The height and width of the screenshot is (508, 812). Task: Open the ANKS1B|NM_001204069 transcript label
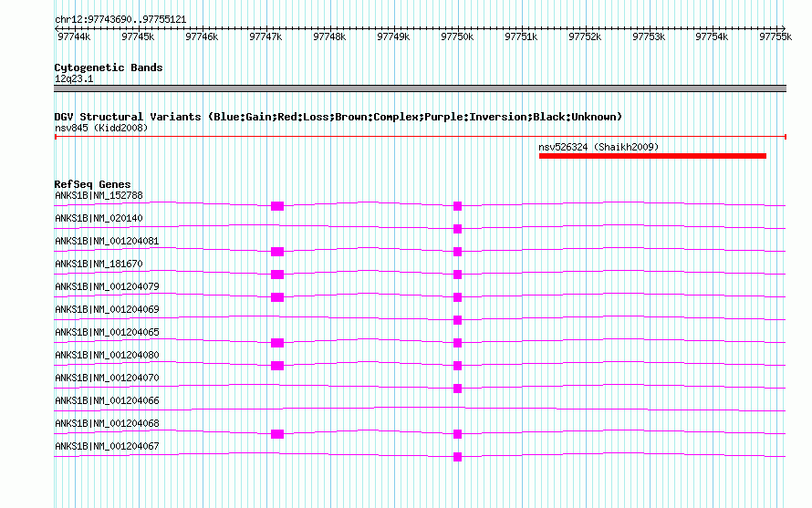(107, 310)
